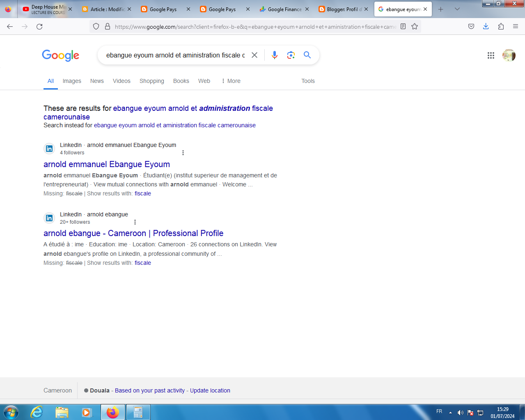This screenshot has height=420, width=525.
Task: Search instead for original aministration query
Action: (x=175, y=125)
